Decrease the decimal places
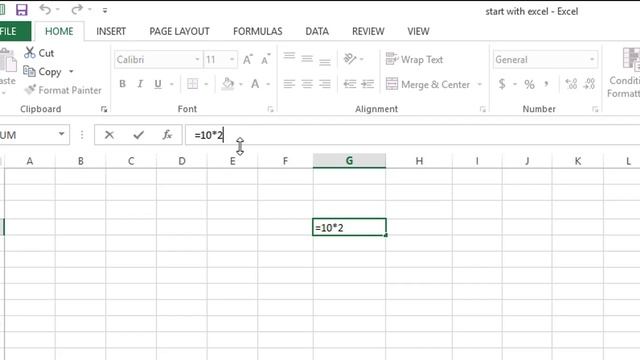The width and height of the screenshot is (640, 360). pyautogui.click(x=590, y=84)
